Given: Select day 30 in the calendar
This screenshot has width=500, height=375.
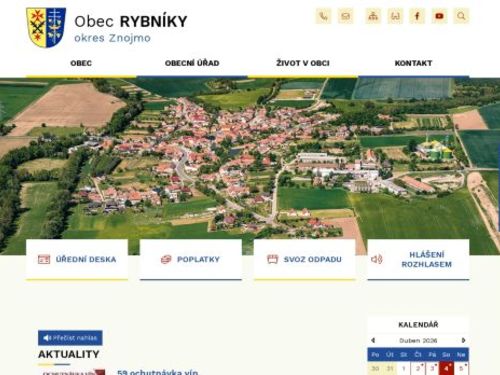Looking at the screenshot, I should click(375, 368).
